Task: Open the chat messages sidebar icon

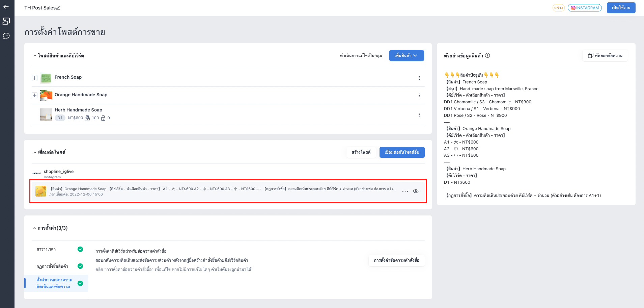Action: click(6, 36)
